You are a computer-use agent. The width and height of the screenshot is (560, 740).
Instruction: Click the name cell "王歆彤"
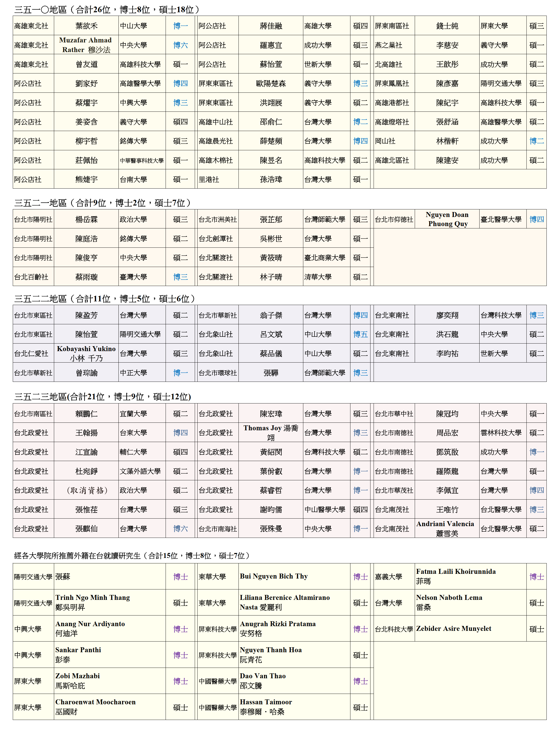click(447, 64)
